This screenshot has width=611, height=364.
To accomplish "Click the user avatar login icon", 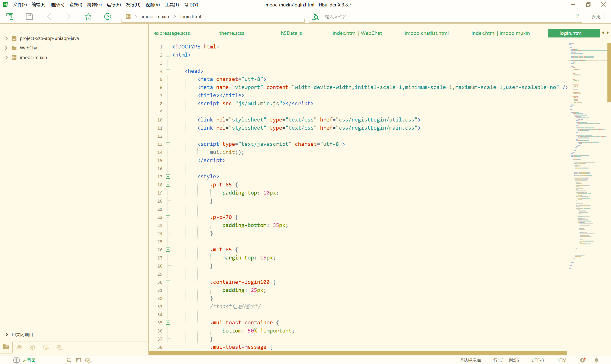I will tap(16, 360).
